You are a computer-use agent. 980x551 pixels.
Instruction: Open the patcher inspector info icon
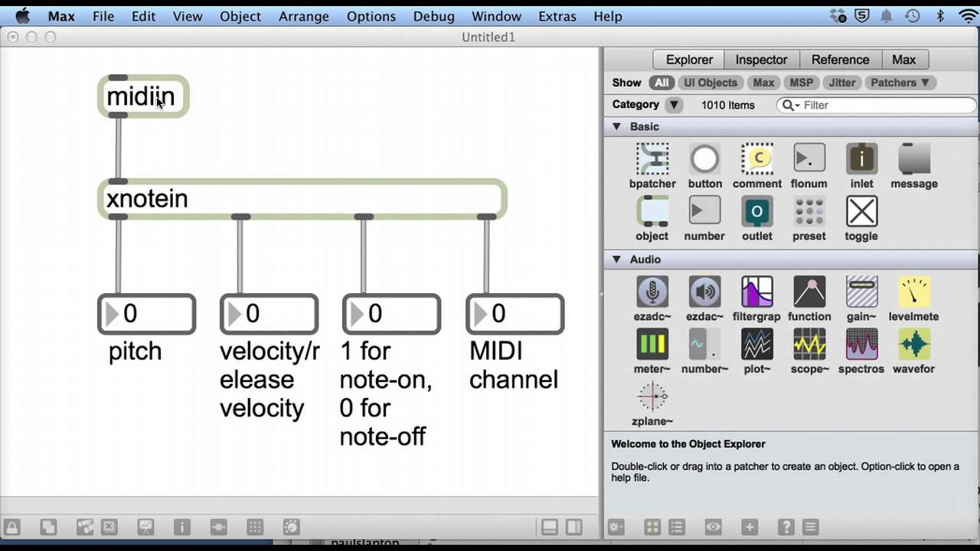pyautogui.click(x=182, y=527)
